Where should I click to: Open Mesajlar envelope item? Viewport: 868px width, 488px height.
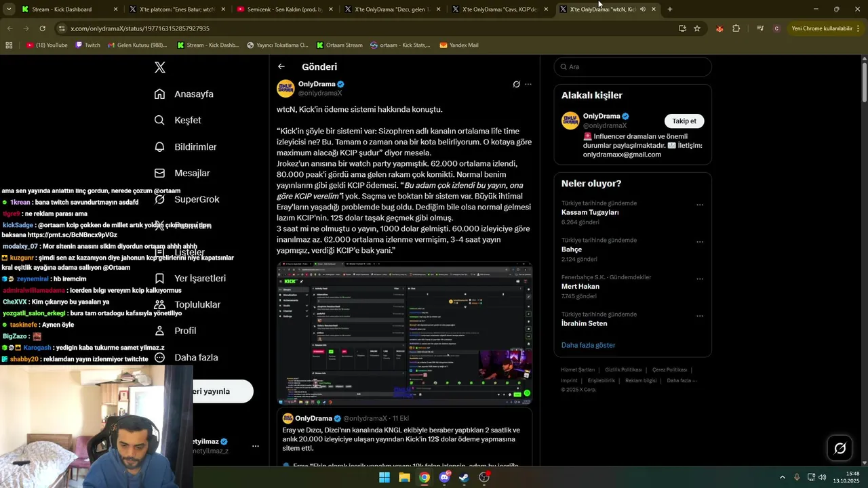coord(182,173)
